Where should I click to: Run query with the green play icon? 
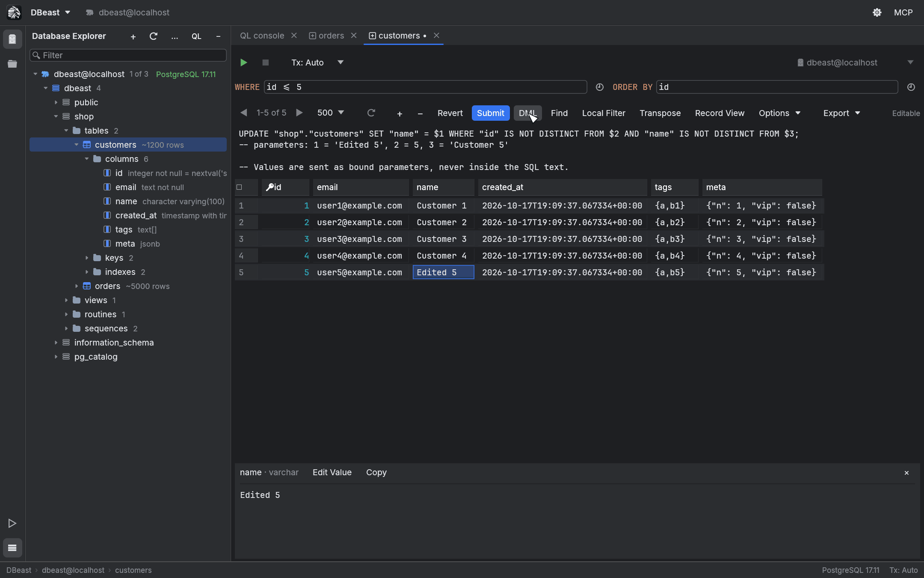pos(243,63)
